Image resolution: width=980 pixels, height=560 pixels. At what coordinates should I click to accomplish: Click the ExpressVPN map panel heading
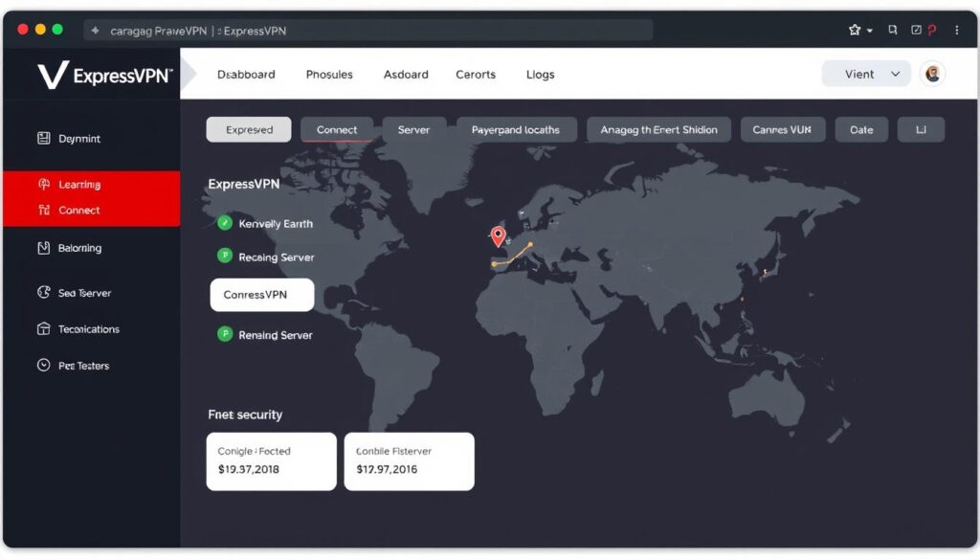(244, 184)
